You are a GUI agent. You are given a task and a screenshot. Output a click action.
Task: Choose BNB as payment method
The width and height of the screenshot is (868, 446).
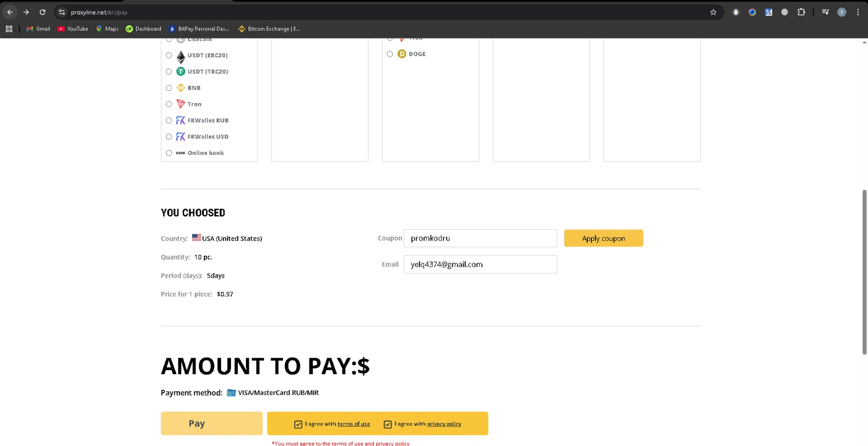[169, 88]
